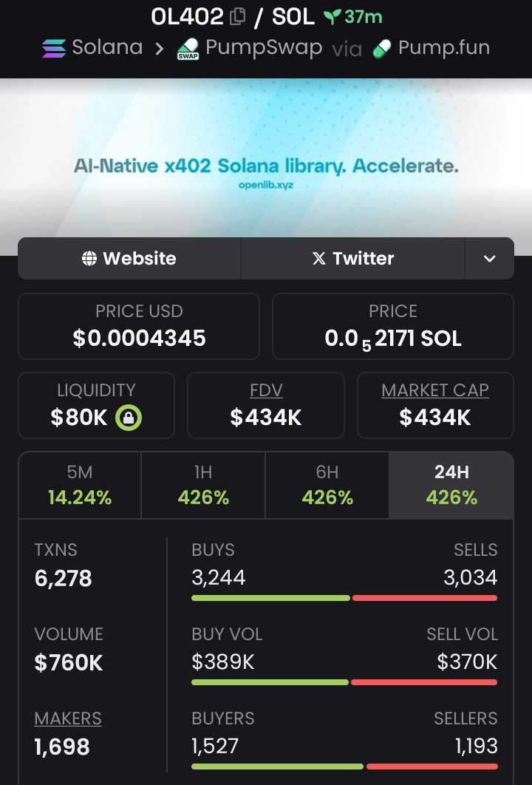Copy the OL402 token address icon
The image size is (532, 785).
click(237, 16)
